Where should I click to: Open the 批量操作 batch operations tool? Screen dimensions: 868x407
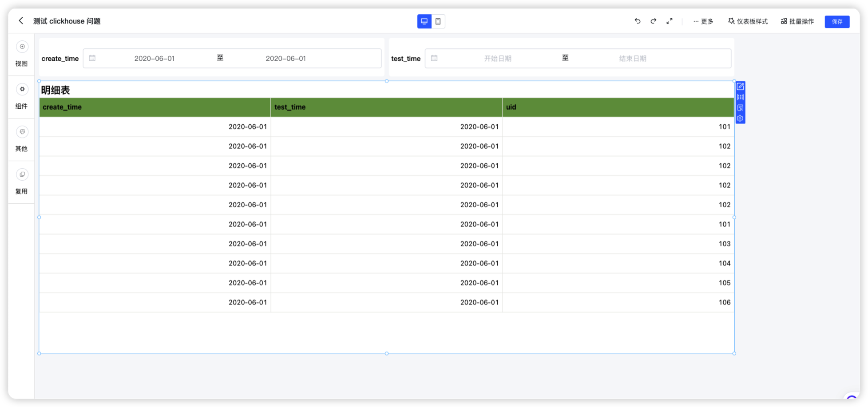click(797, 21)
